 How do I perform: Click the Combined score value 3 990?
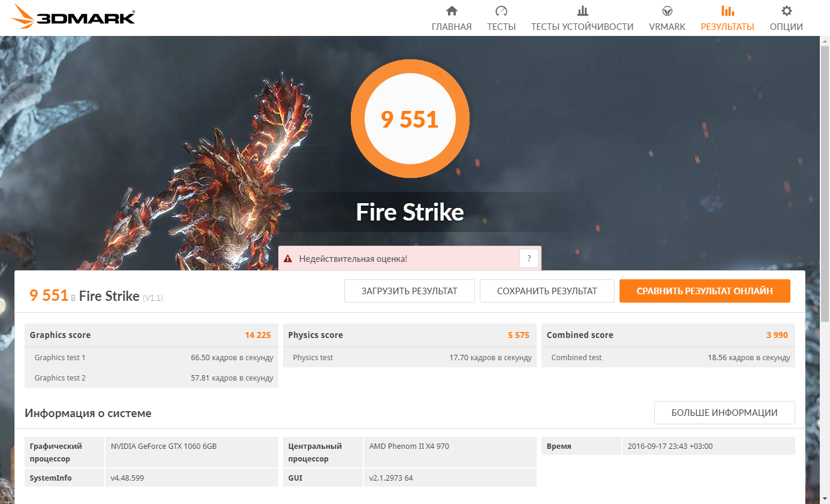[x=777, y=335]
